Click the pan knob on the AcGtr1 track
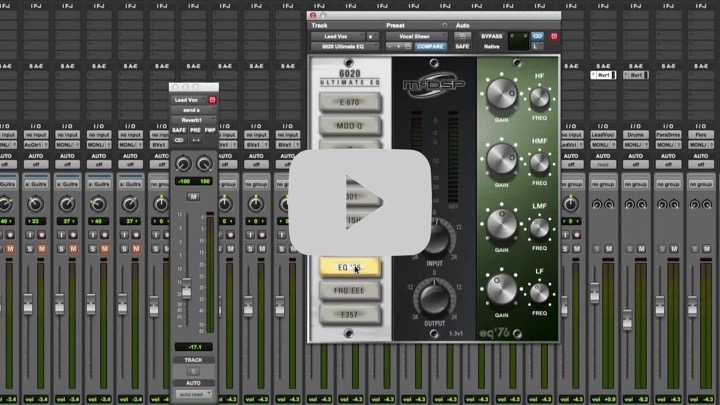This screenshot has height=405, width=720. [35, 204]
